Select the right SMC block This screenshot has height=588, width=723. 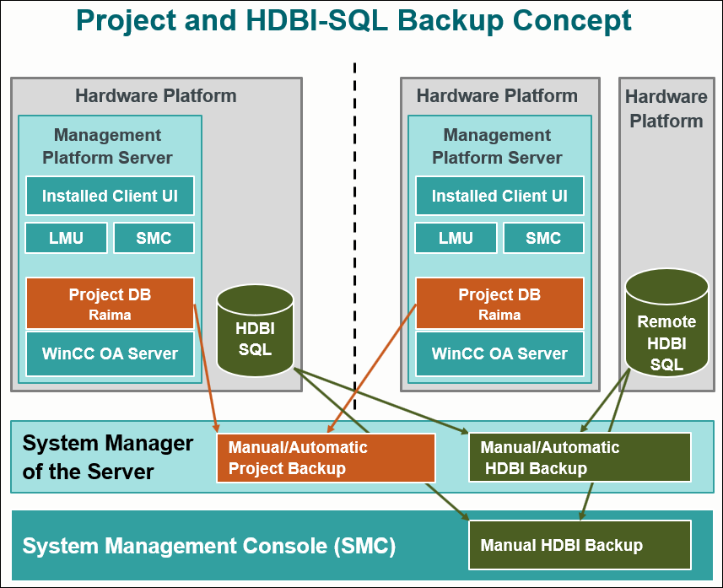click(x=543, y=238)
